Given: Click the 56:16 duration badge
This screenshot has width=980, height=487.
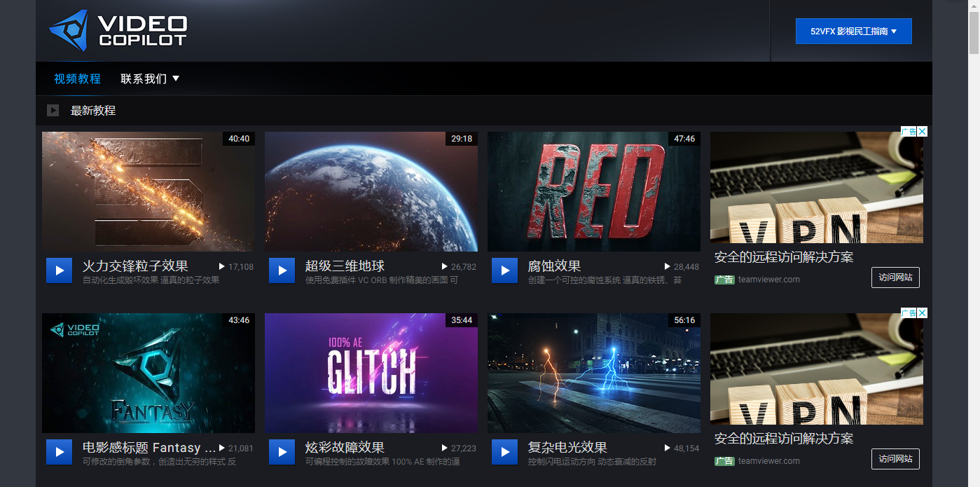Looking at the screenshot, I should [684, 320].
